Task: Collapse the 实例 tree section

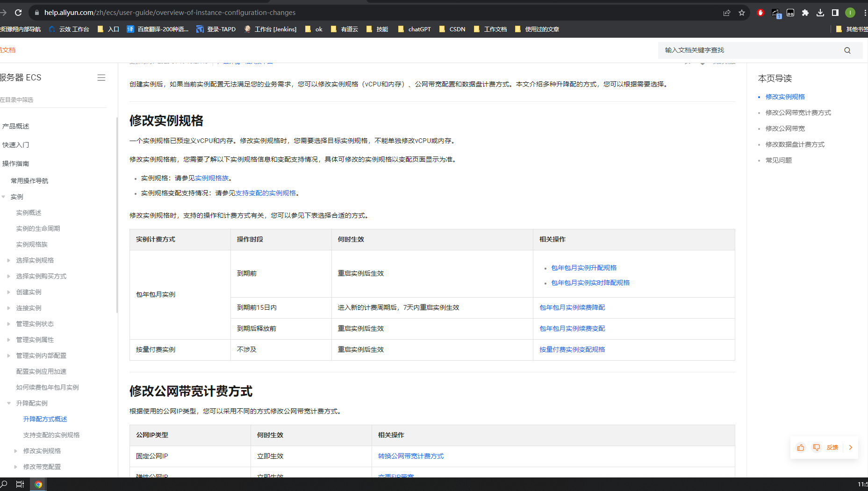Action: coord(4,197)
